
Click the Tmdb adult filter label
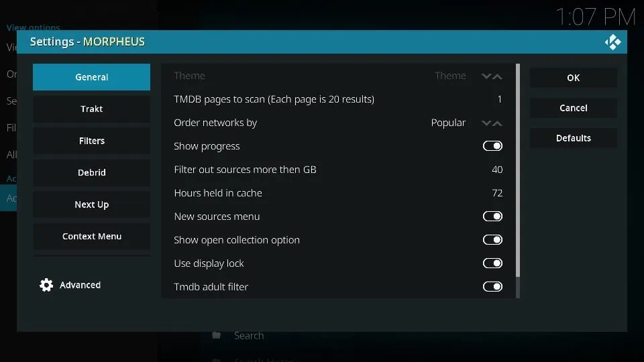[211, 286]
